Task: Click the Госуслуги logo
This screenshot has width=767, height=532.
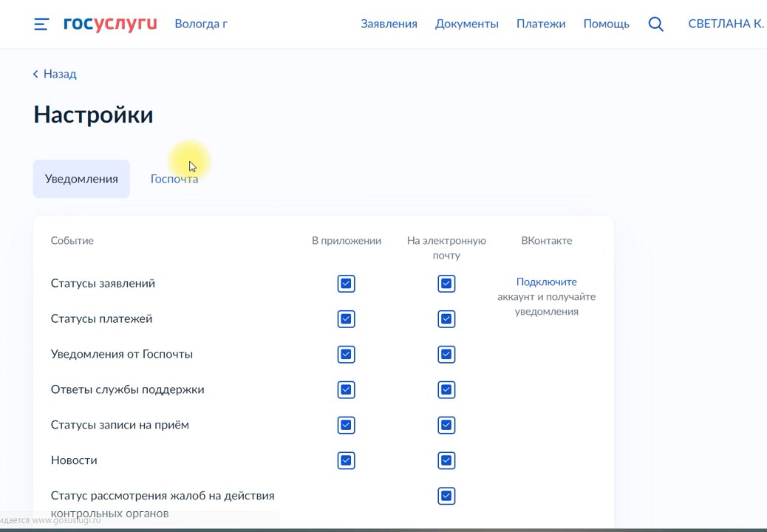Action: pyautogui.click(x=110, y=24)
